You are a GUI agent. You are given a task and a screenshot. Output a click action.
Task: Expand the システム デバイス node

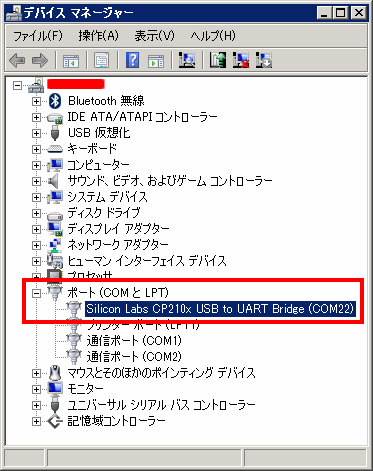click(36, 197)
